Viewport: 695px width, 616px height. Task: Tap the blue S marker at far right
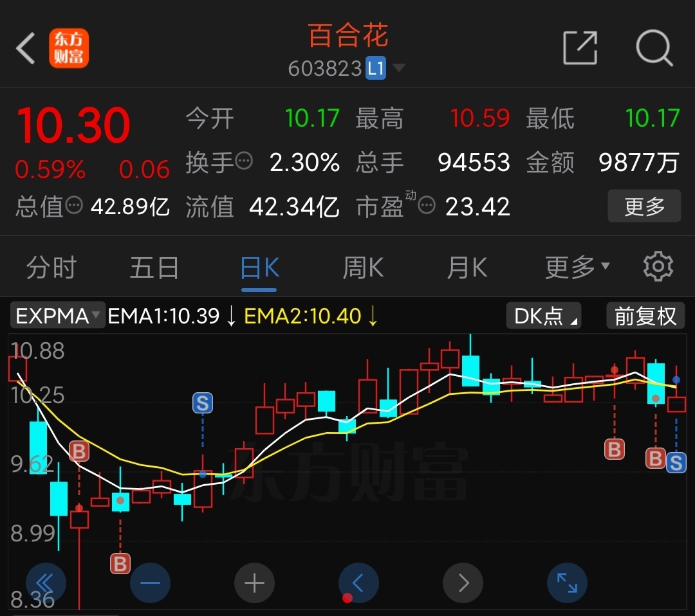676,463
